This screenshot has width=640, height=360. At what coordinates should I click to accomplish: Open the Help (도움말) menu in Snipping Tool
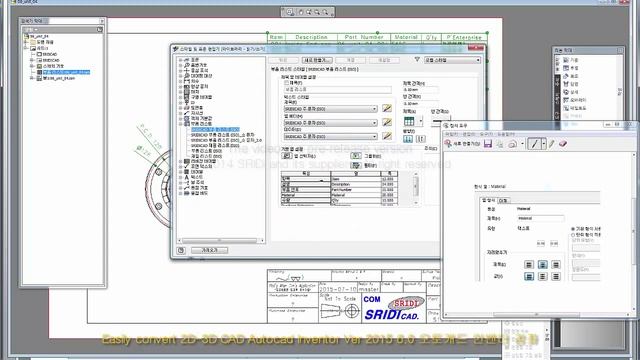tap(505, 134)
